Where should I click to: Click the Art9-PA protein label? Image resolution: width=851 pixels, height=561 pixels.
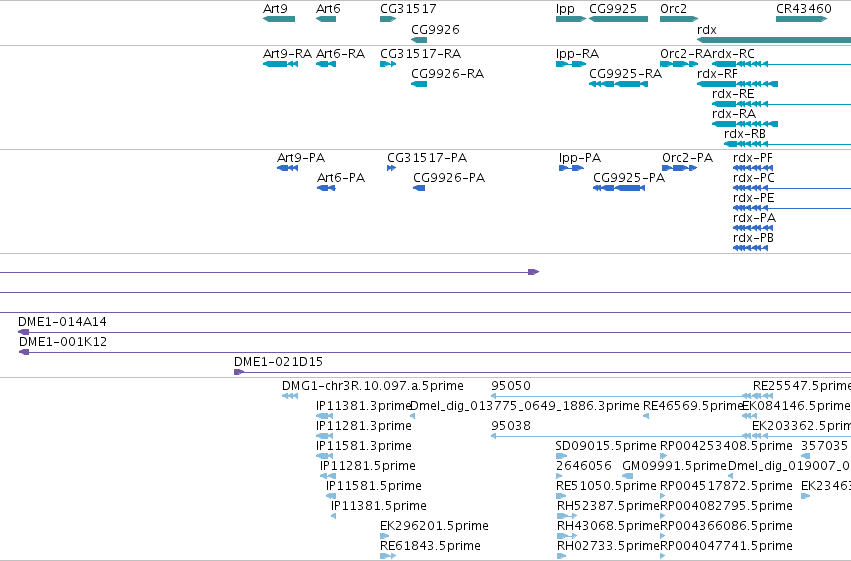(301, 158)
